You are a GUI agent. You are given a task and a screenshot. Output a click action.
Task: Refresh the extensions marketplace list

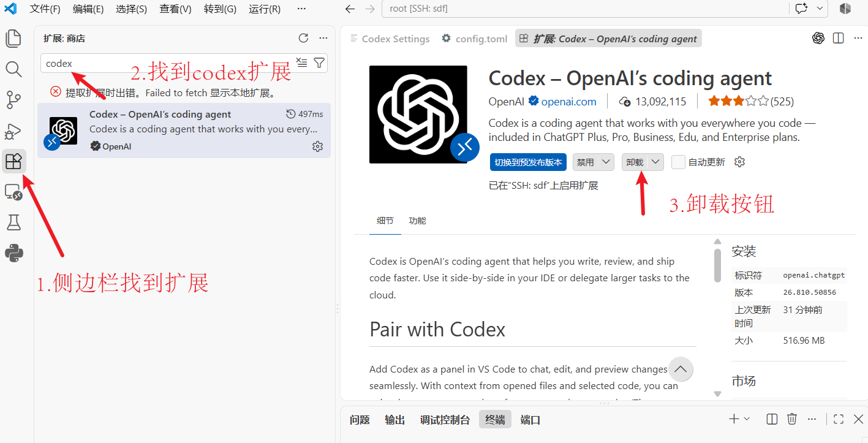click(x=303, y=38)
